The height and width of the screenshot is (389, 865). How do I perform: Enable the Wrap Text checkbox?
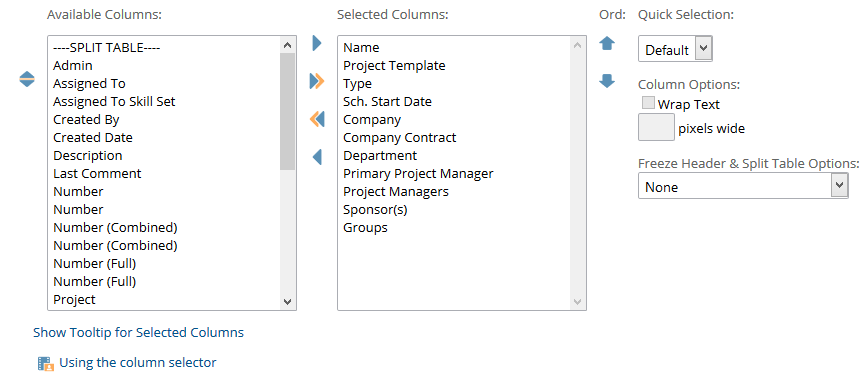tap(648, 103)
